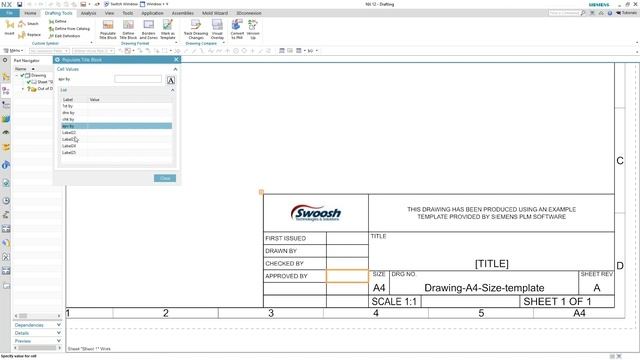Click the settings gear at sidebar top
This screenshot has height=360, width=640.
pos(5,60)
